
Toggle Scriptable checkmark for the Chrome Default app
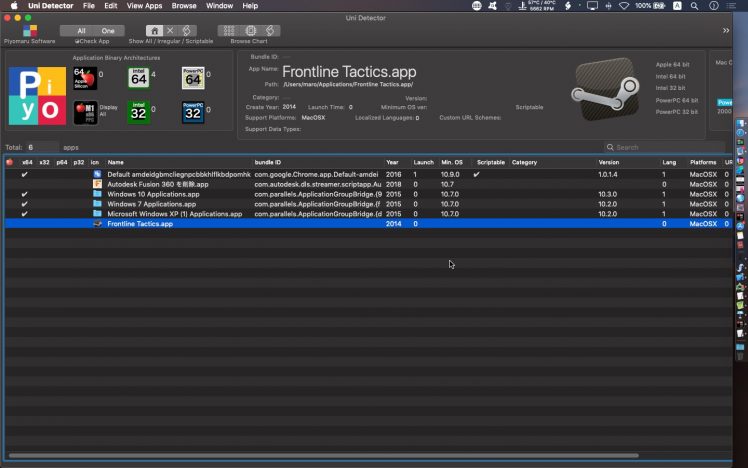[477, 174]
